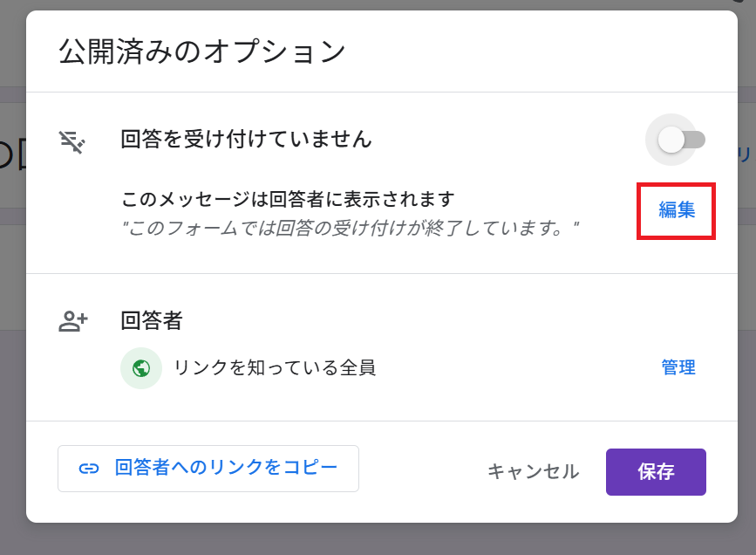The width and height of the screenshot is (756, 555).
Task: Click the リンクを知っている全員 text
Action: point(275,367)
